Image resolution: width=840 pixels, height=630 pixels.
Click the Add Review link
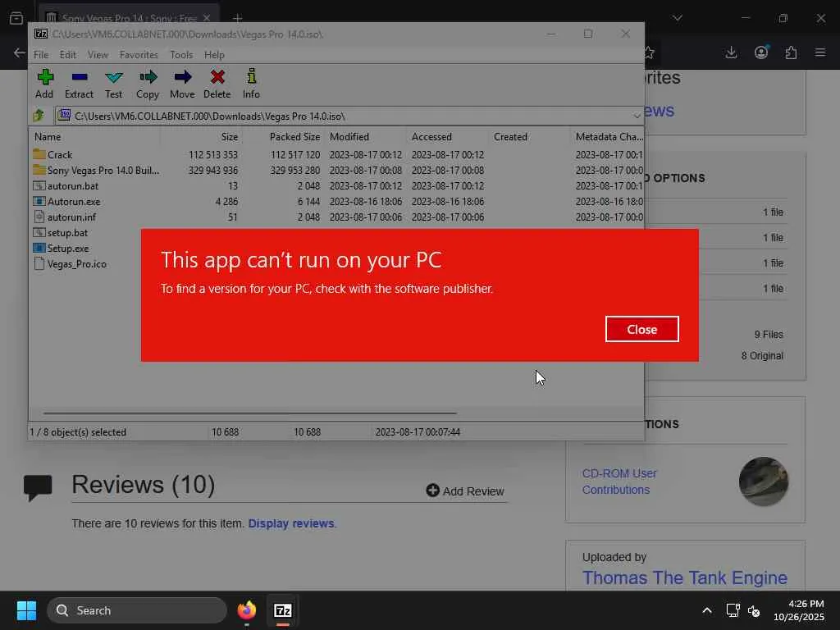coord(465,491)
